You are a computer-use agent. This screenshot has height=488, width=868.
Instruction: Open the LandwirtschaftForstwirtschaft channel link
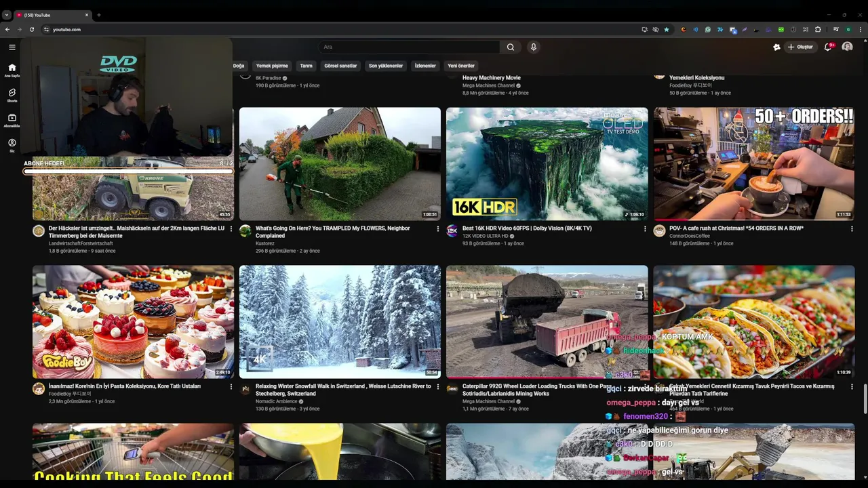tap(81, 243)
